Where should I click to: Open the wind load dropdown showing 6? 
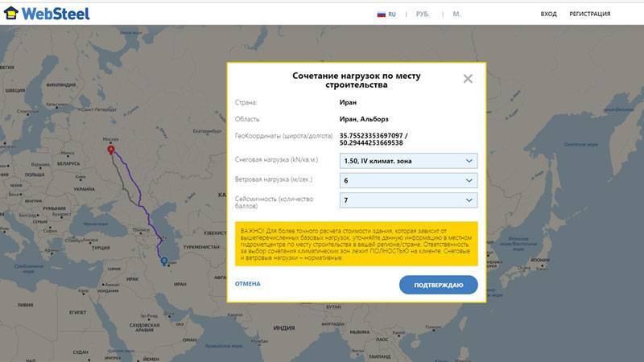(x=408, y=180)
